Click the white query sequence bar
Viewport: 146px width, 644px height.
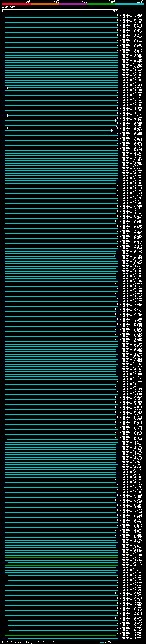[x=60, y=10]
